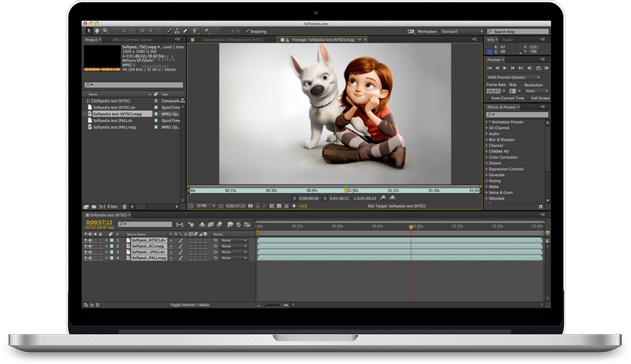Click the Effects & Presets search field

[517, 115]
